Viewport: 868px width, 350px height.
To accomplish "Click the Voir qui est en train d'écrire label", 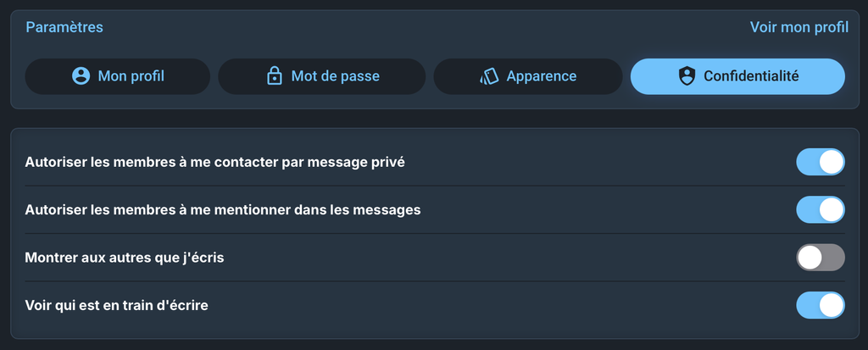I will pyautogui.click(x=117, y=304).
